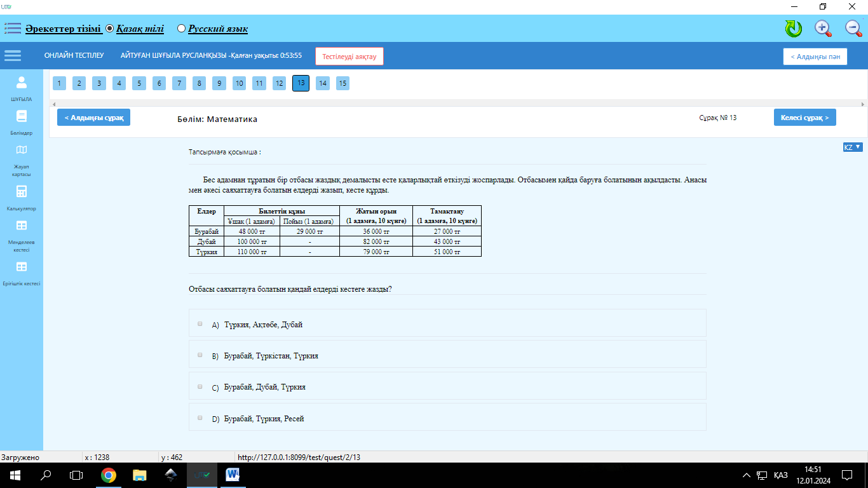
Task: Open File Explorer from the taskbar
Action: coord(139,475)
